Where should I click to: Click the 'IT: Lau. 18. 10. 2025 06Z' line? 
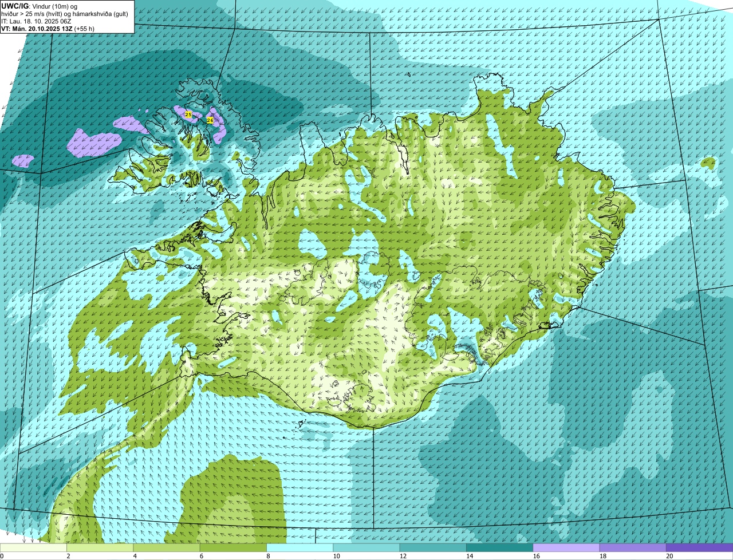(36, 21)
